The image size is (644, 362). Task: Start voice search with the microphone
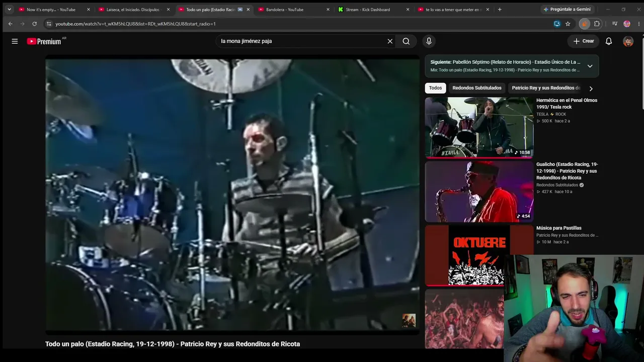coord(429,41)
